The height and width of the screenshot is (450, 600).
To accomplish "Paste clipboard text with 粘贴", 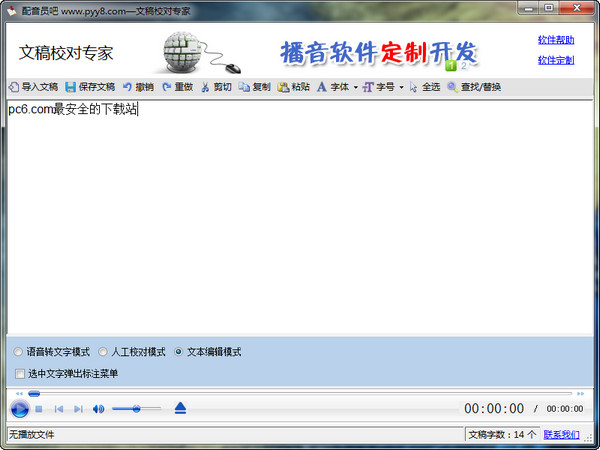I will pos(293,87).
